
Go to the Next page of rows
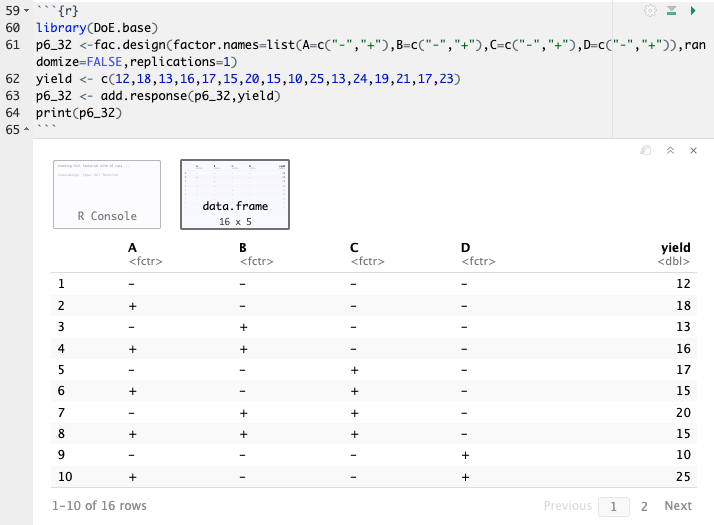678,506
